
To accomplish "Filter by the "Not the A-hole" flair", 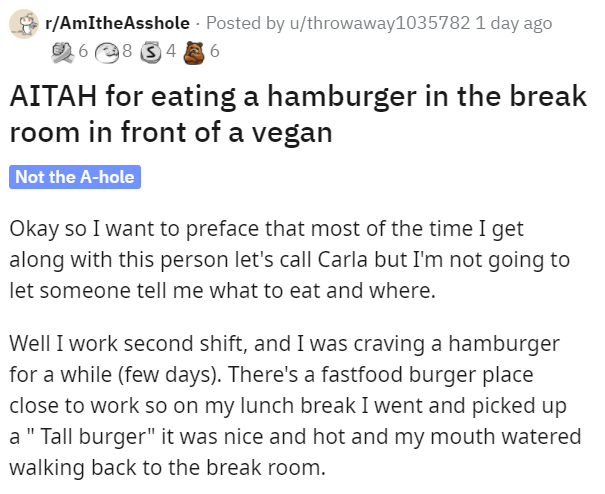I will [x=75, y=178].
